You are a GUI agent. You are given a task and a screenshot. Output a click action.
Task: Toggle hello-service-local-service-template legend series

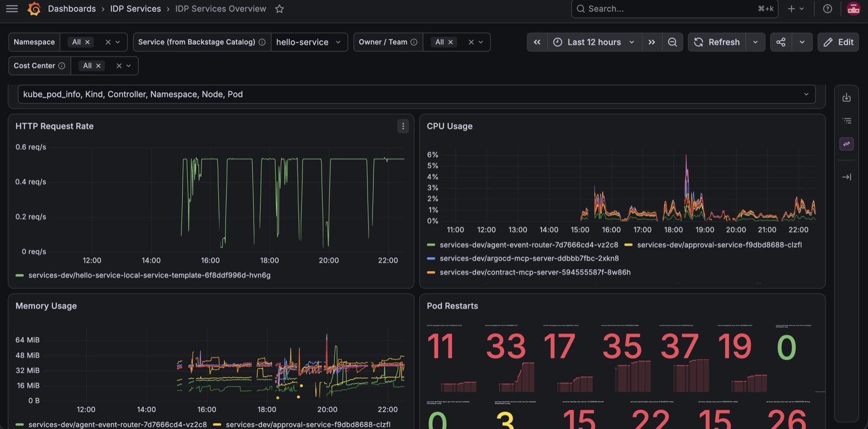tap(149, 275)
